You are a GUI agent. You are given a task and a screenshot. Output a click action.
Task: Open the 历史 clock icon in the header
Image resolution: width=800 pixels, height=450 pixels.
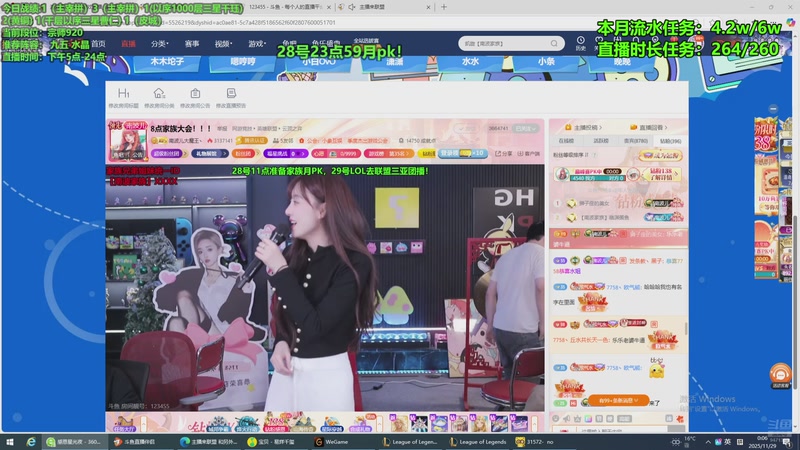[581, 40]
